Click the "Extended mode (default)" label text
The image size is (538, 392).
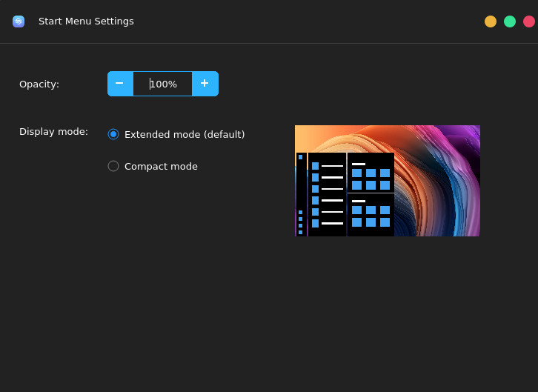coord(185,134)
